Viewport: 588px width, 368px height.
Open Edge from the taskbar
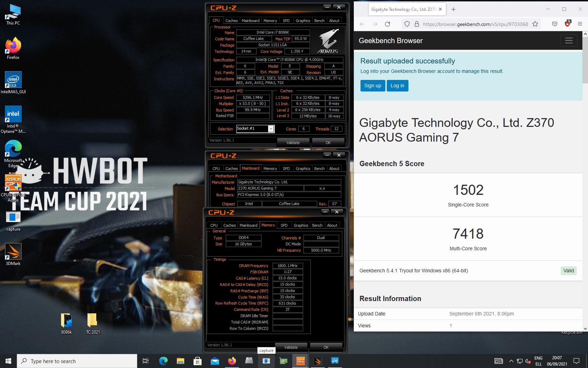tap(163, 361)
